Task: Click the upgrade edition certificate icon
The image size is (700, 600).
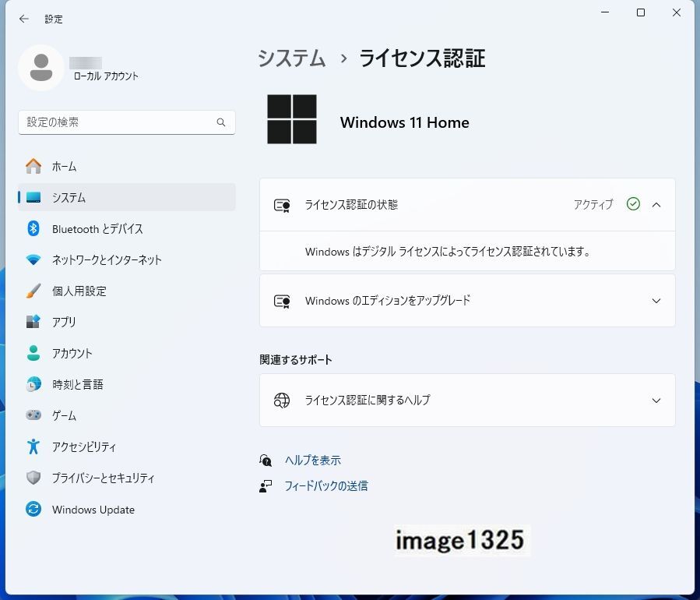Action: (x=282, y=301)
